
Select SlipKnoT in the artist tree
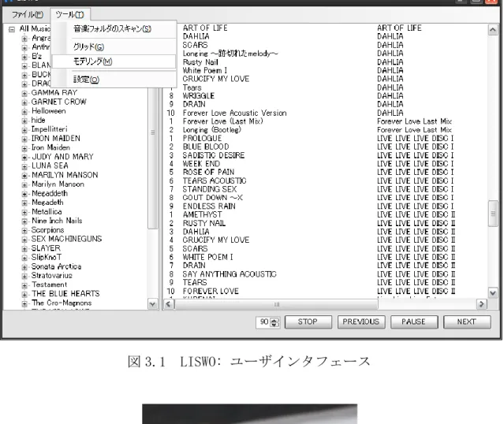pos(47,257)
